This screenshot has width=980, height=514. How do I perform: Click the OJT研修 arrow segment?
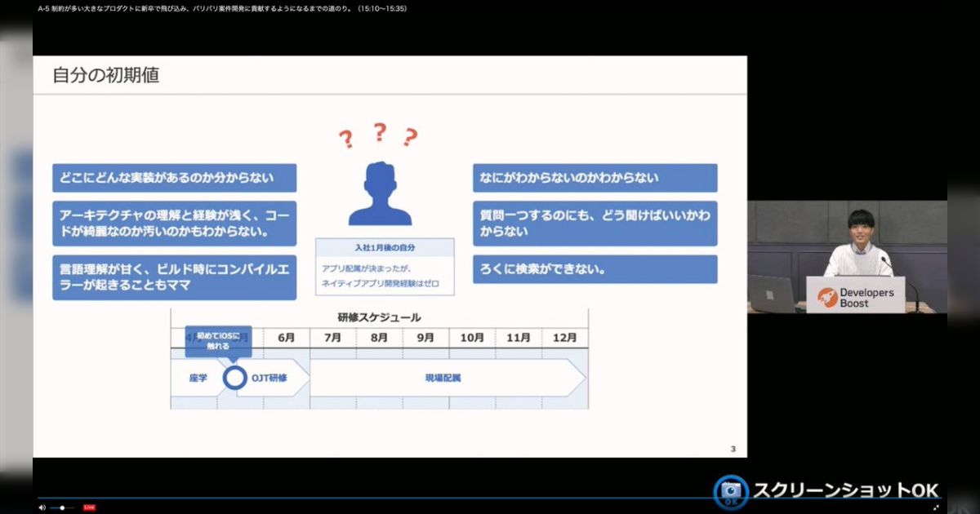click(269, 378)
